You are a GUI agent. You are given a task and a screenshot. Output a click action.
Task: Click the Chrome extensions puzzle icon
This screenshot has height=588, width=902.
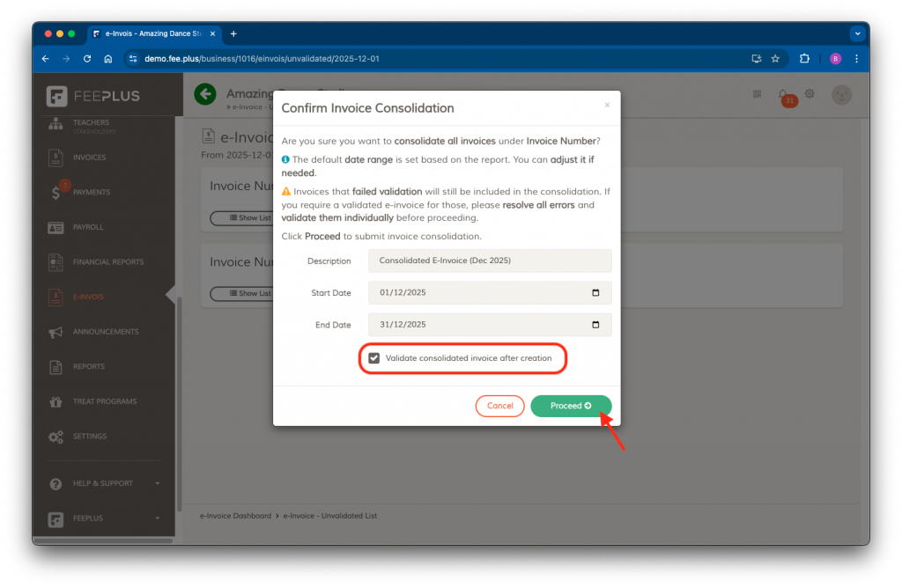[804, 59]
